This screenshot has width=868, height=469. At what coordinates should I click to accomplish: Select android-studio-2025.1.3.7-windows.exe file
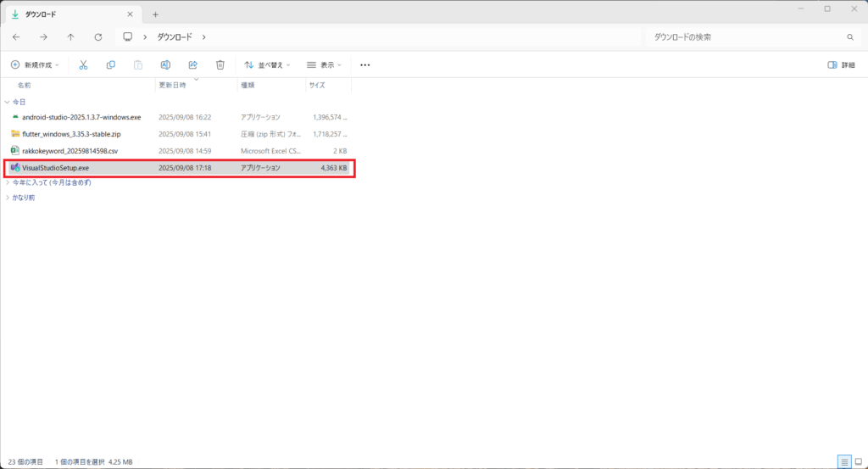tap(81, 117)
